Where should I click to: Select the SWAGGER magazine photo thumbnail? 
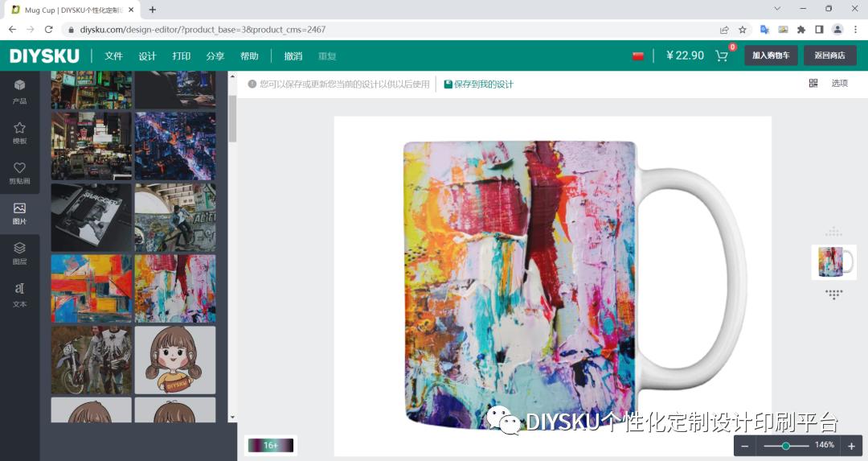pyautogui.click(x=92, y=217)
